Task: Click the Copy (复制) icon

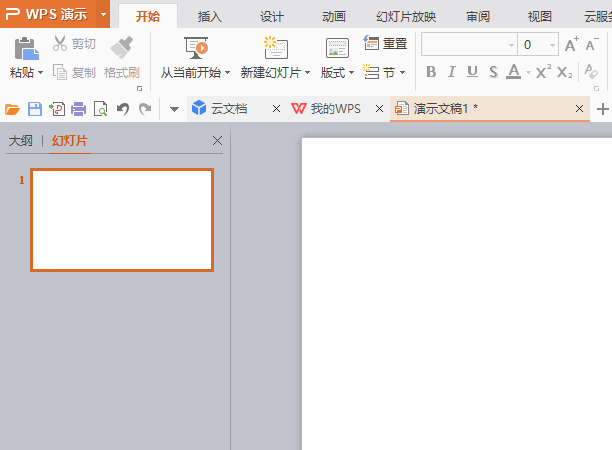Action: tap(60, 72)
